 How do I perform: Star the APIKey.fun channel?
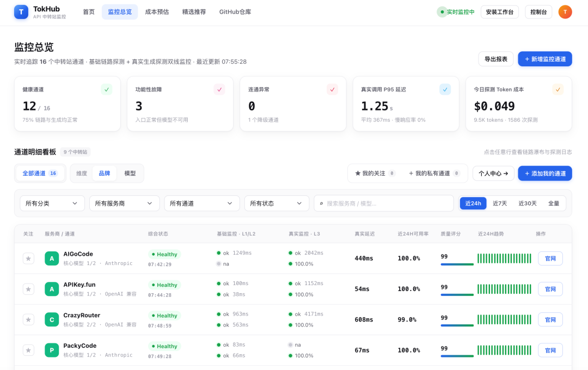pos(28,289)
